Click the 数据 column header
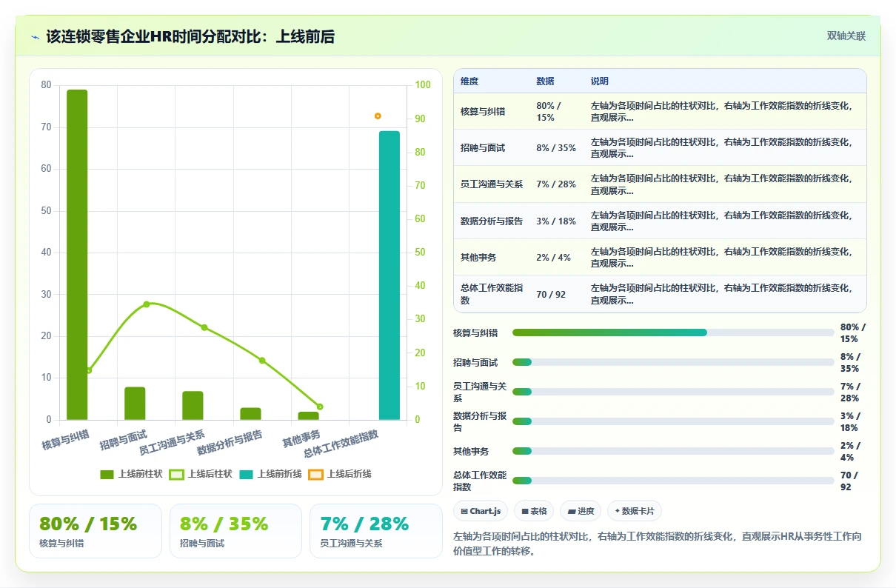The width and height of the screenshot is (896, 588). (x=545, y=81)
